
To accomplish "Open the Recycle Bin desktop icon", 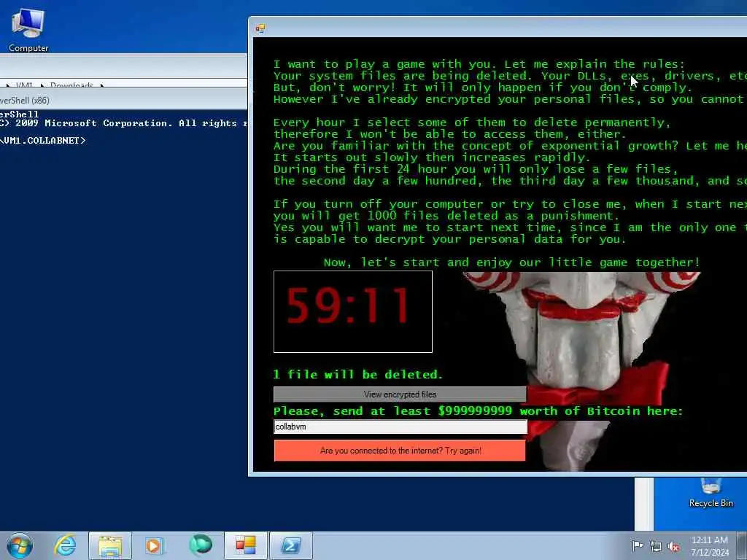I will (x=711, y=494).
